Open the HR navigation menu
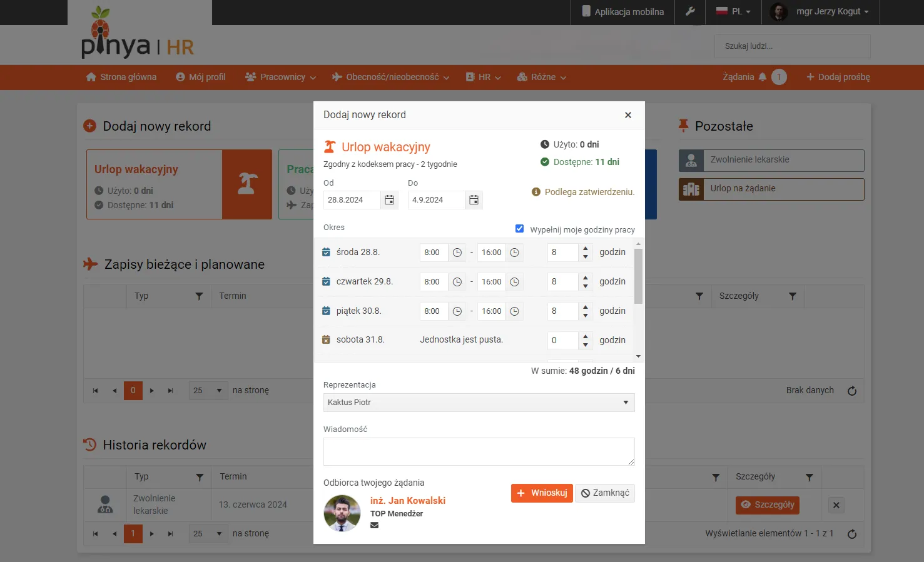Screen dimensions: 924x562 click(x=483, y=77)
